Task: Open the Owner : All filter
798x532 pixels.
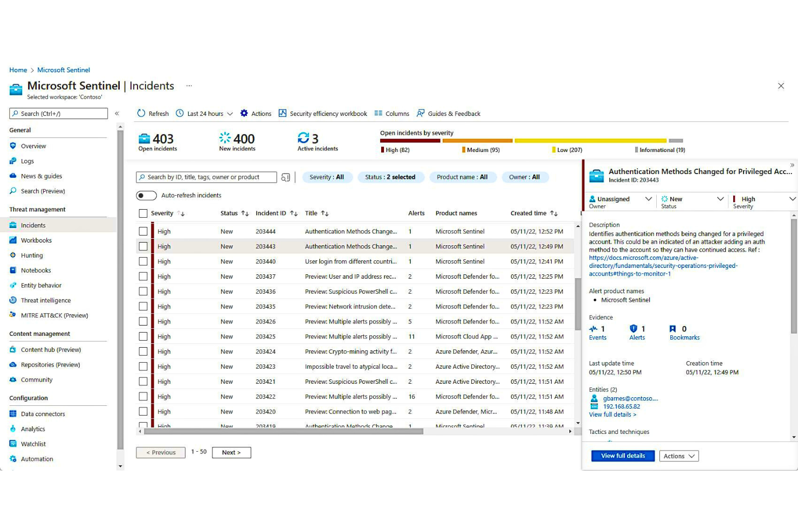Action: click(x=525, y=177)
